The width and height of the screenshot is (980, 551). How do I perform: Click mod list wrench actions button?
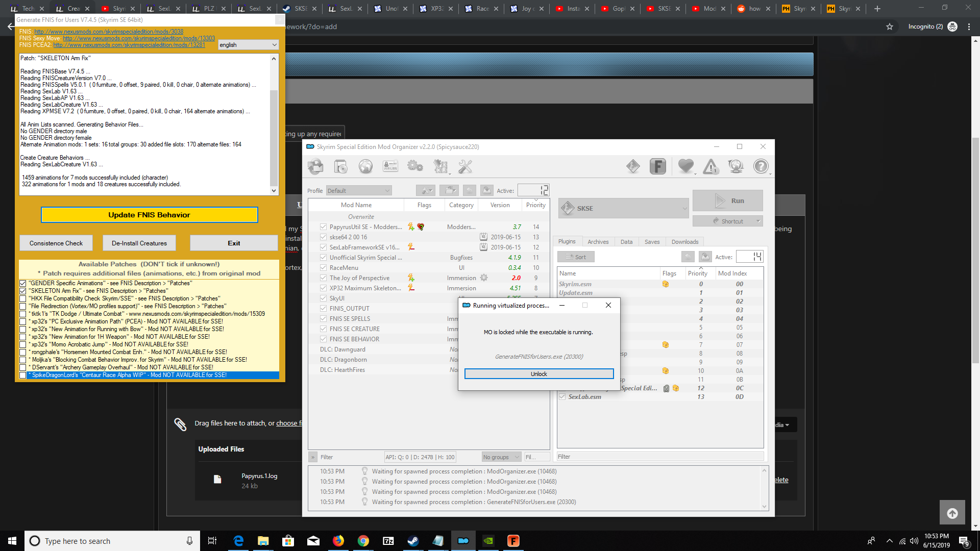tap(426, 190)
